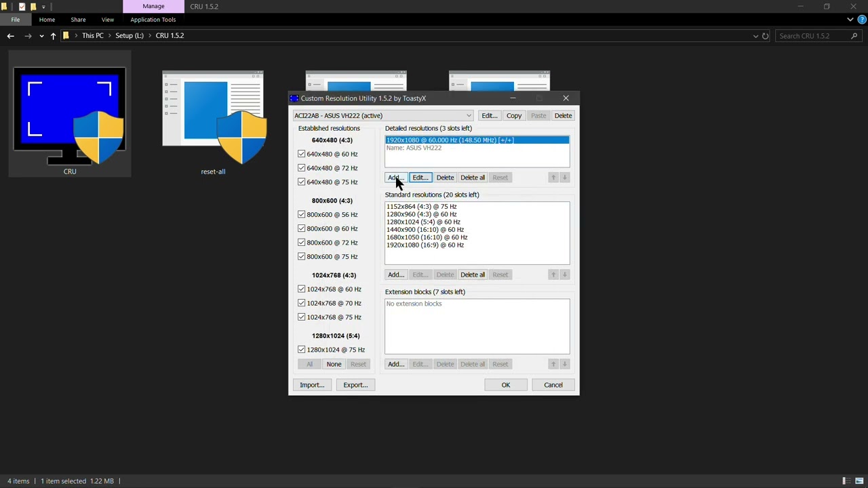868x488 pixels.
Task: Click the Search CRU 1.5.2 field
Action: (x=811, y=36)
